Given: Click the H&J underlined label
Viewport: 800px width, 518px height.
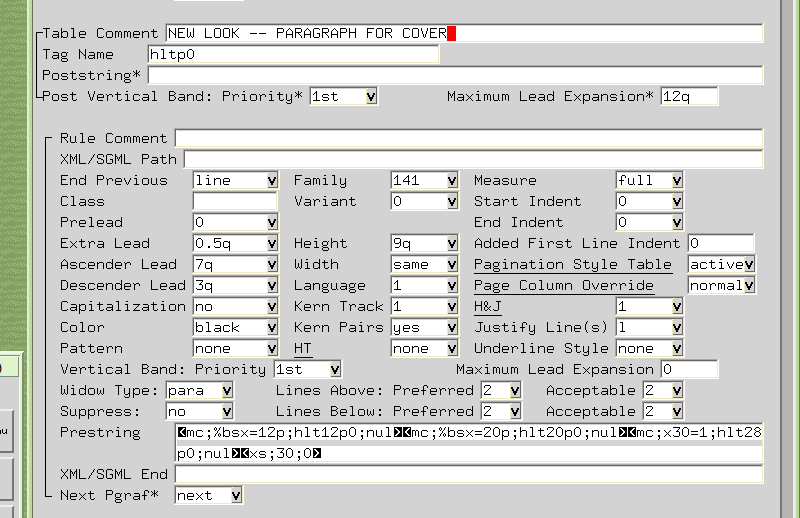Looking at the screenshot, I should [x=488, y=306].
